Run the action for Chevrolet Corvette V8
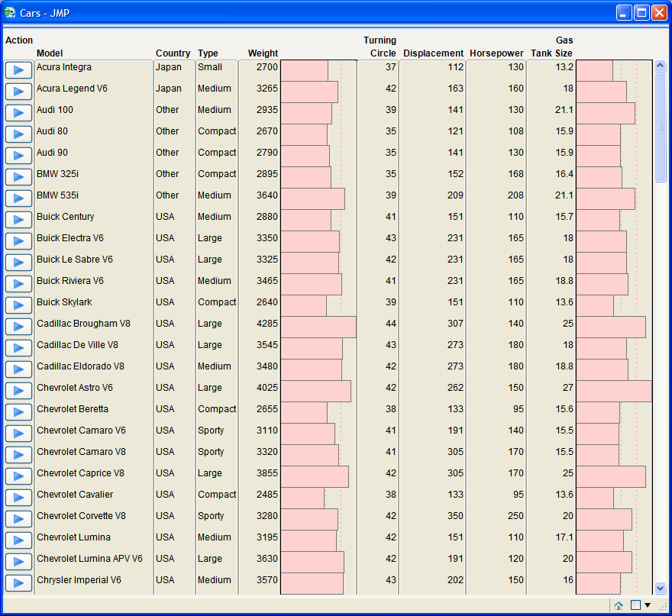 coord(18,519)
